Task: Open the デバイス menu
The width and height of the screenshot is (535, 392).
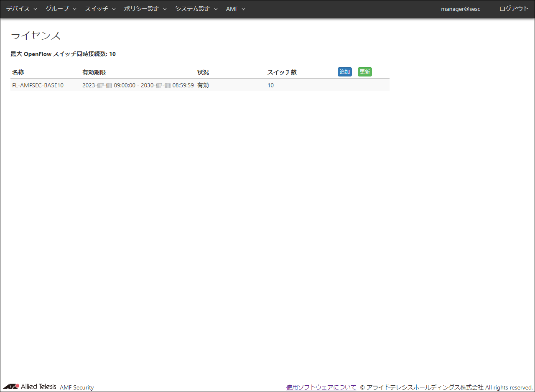Action: click(18, 9)
